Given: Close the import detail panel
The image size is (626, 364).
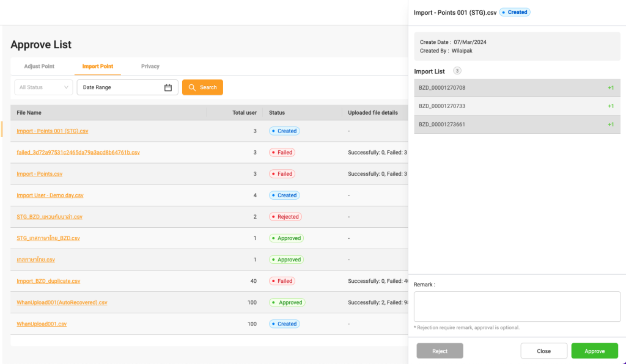Looking at the screenshot, I should (x=543, y=351).
